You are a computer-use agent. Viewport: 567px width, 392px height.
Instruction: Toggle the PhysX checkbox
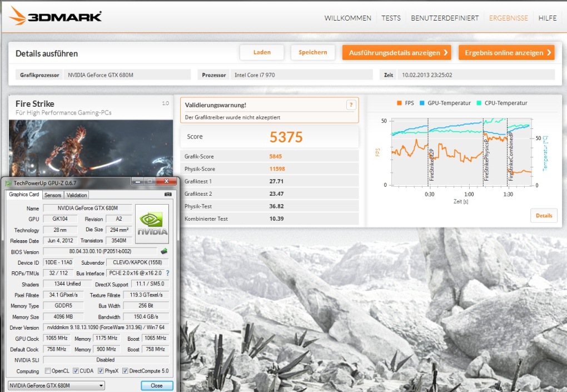tap(101, 371)
